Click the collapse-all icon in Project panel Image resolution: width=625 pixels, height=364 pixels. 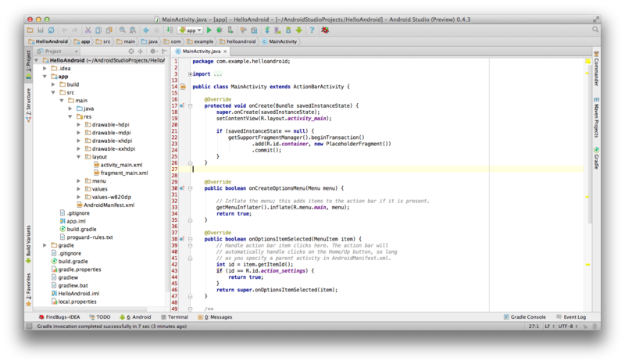click(141, 51)
